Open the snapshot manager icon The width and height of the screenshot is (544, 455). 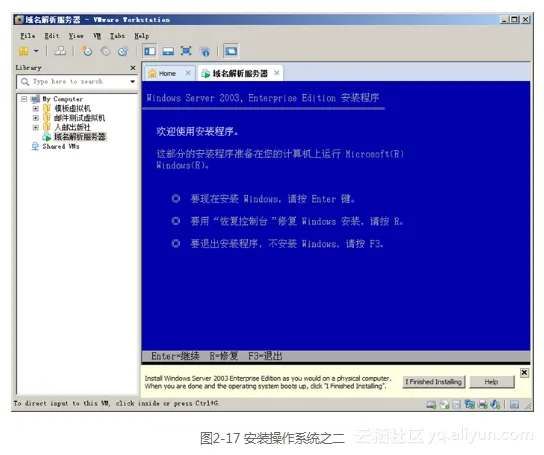pyautogui.click(x=123, y=51)
